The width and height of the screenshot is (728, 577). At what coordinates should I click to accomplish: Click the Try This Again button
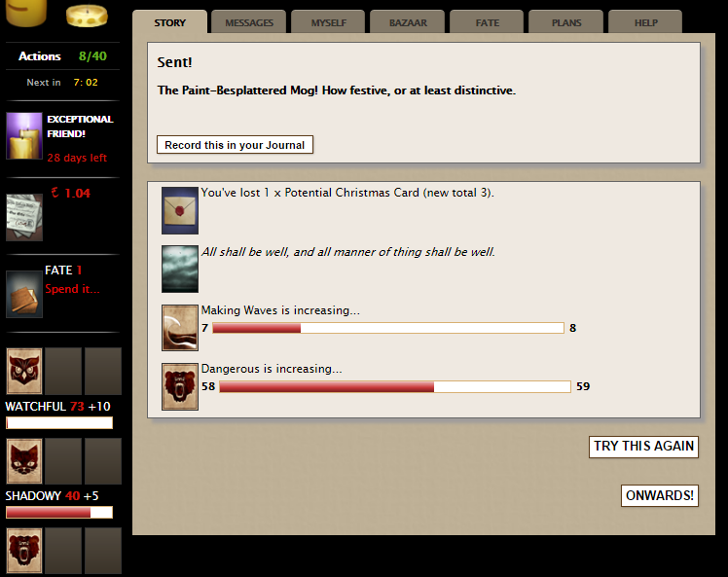pos(643,447)
